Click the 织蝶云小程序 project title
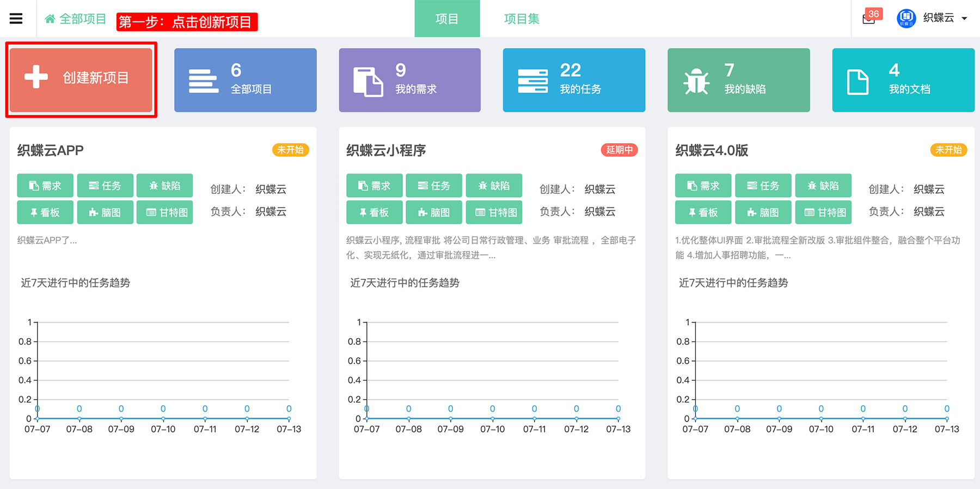 [x=386, y=150]
